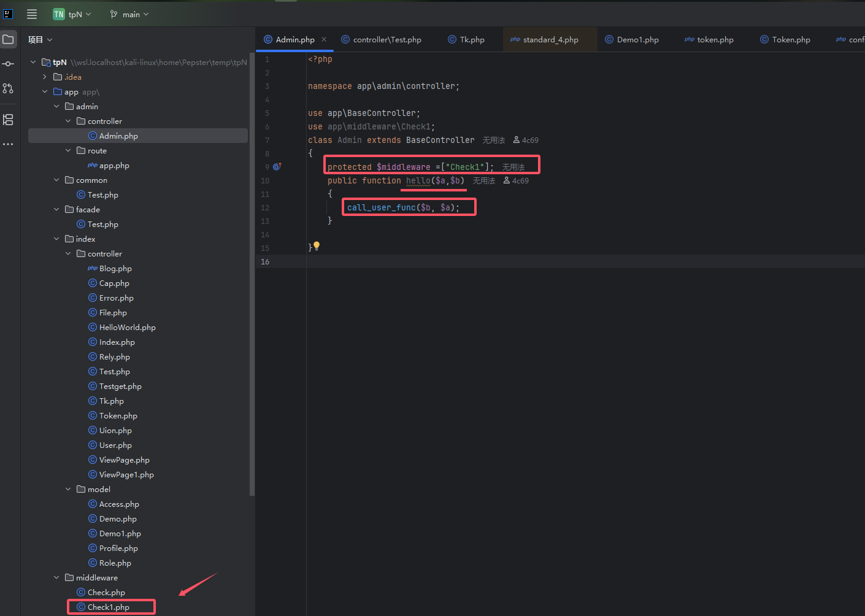Close the Admin.php editor tab
This screenshot has width=865, height=616.
tap(324, 39)
